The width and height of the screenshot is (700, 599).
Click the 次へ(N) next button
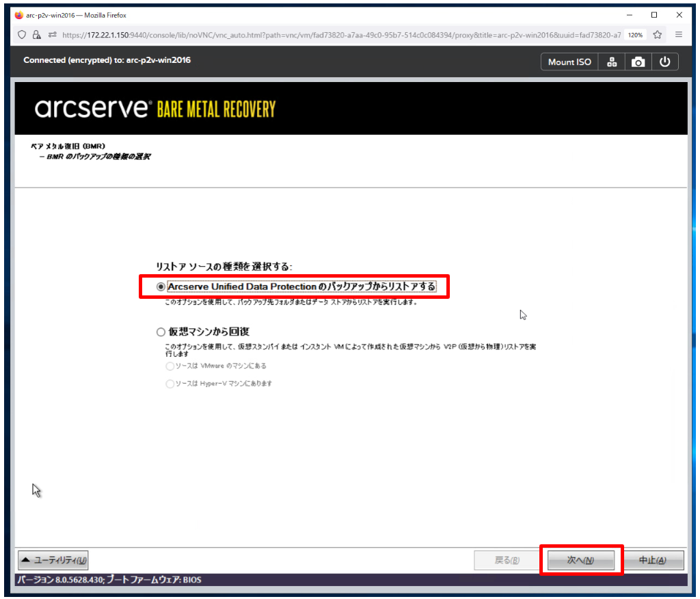pos(580,560)
